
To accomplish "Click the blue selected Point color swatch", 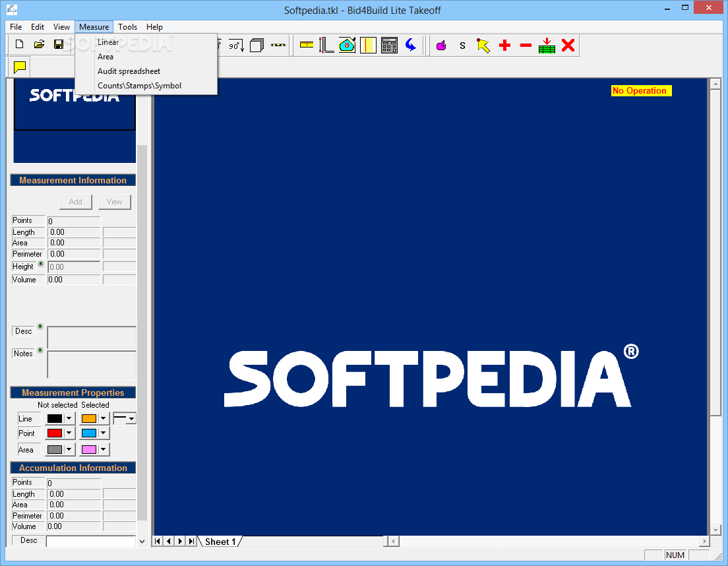I will click(x=88, y=433).
